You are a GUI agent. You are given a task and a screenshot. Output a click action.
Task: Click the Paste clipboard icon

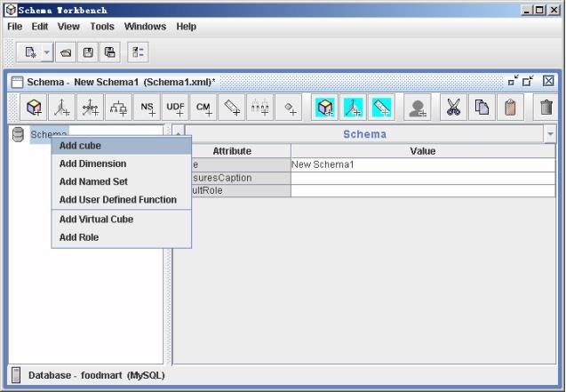pos(510,108)
